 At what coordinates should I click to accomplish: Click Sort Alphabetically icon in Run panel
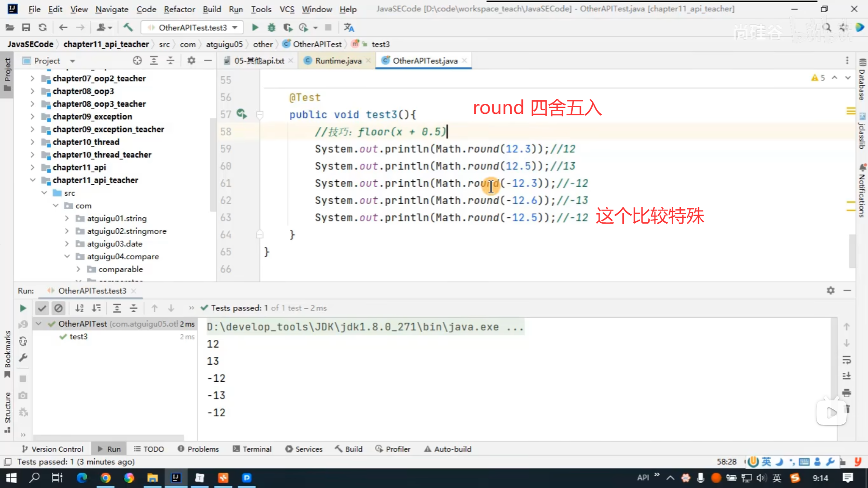point(80,308)
